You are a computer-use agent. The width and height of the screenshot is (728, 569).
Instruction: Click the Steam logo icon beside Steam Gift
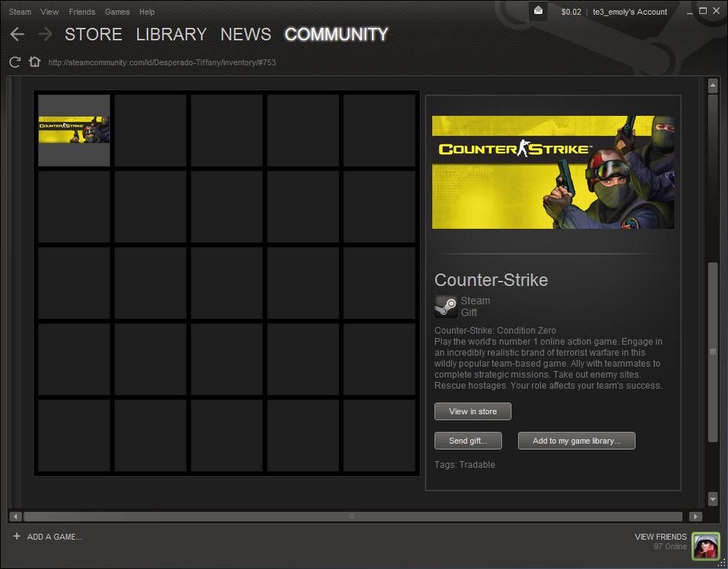coord(445,306)
